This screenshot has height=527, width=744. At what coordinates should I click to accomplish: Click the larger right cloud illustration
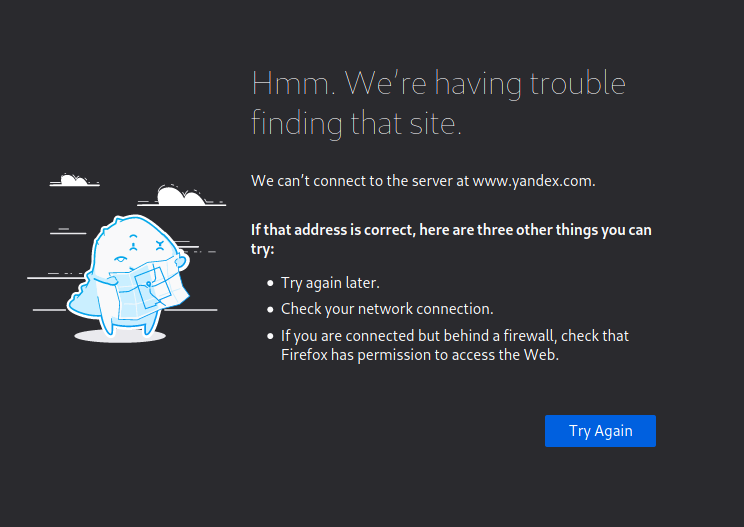[181, 195]
